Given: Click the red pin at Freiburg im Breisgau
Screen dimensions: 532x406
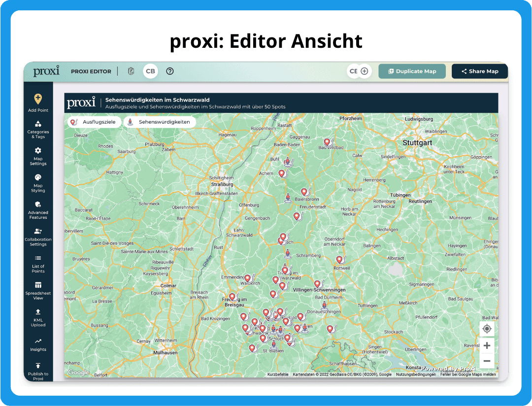Looking at the screenshot, I should click(x=233, y=297).
